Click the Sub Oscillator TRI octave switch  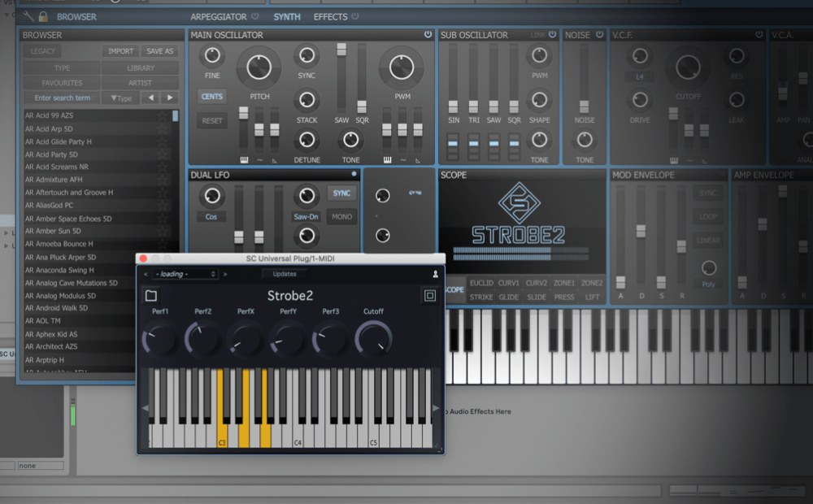[x=473, y=147]
